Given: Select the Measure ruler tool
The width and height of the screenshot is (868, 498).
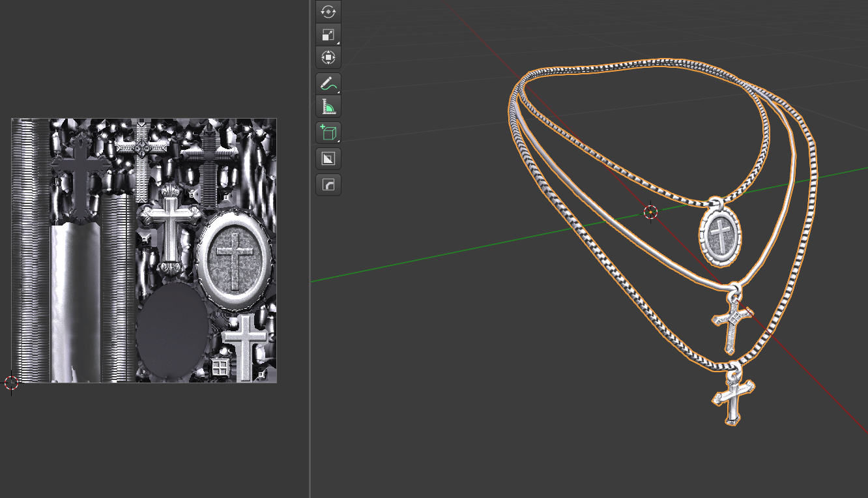Looking at the screenshot, I should [x=328, y=107].
